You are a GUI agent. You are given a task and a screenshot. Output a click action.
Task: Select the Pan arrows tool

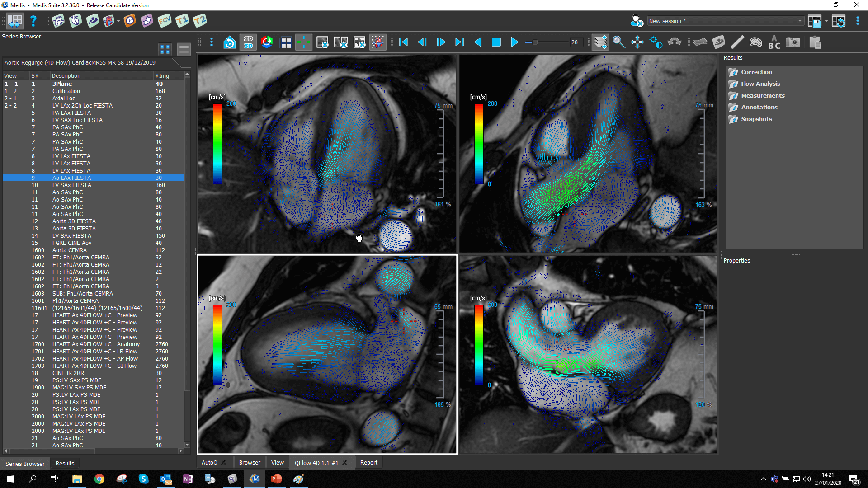637,42
